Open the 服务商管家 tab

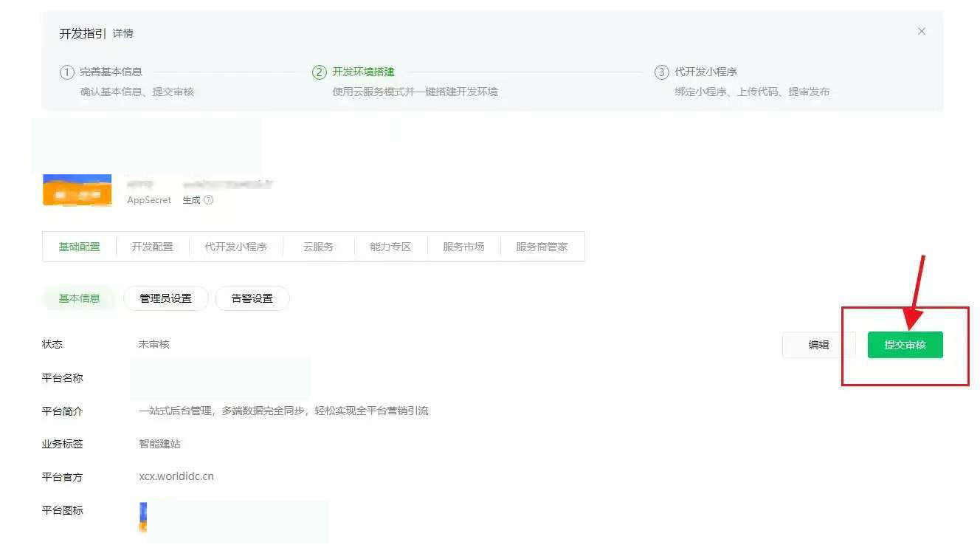tap(542, 247)
